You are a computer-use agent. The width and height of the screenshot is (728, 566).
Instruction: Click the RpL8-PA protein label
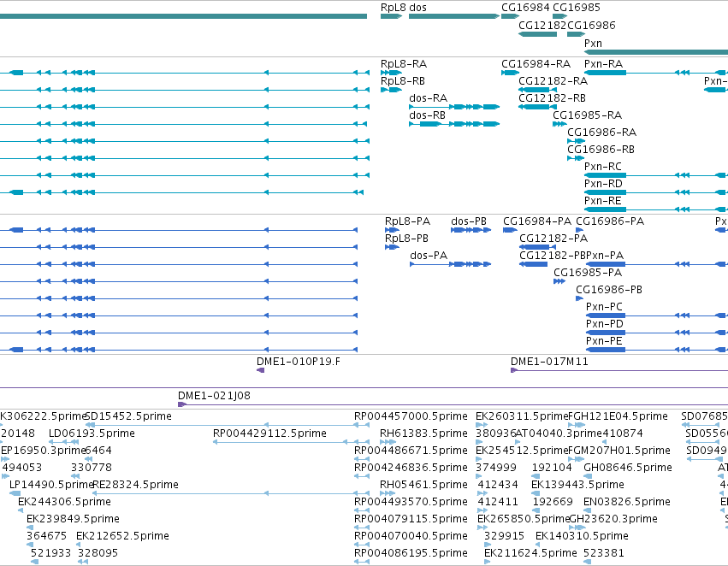407,221
